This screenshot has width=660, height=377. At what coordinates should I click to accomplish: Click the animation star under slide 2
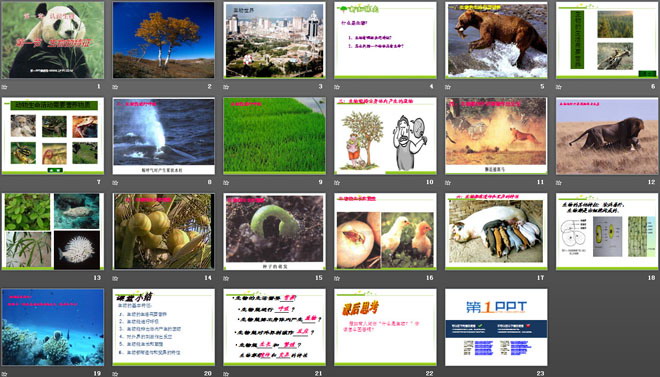pyautogui.click(x=115, y=87)
